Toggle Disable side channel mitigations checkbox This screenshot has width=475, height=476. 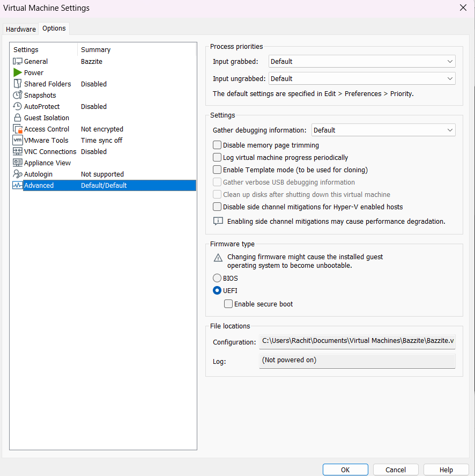pyautogui.click(x=217, y=207)
